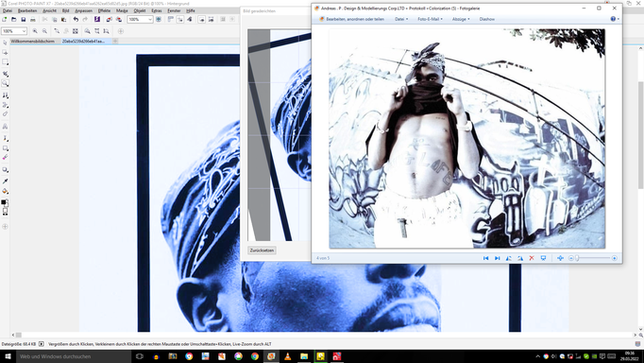Switch to the Willkommensbildschirm tab

click(33, 41)
